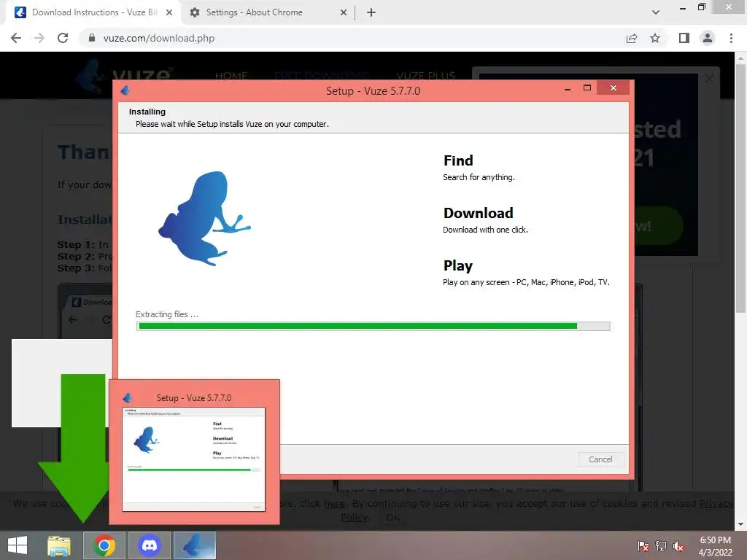The image size is (747, 560).
Task: Click VUZE PLUS in the webpage navigation
Action: point(426,76)
